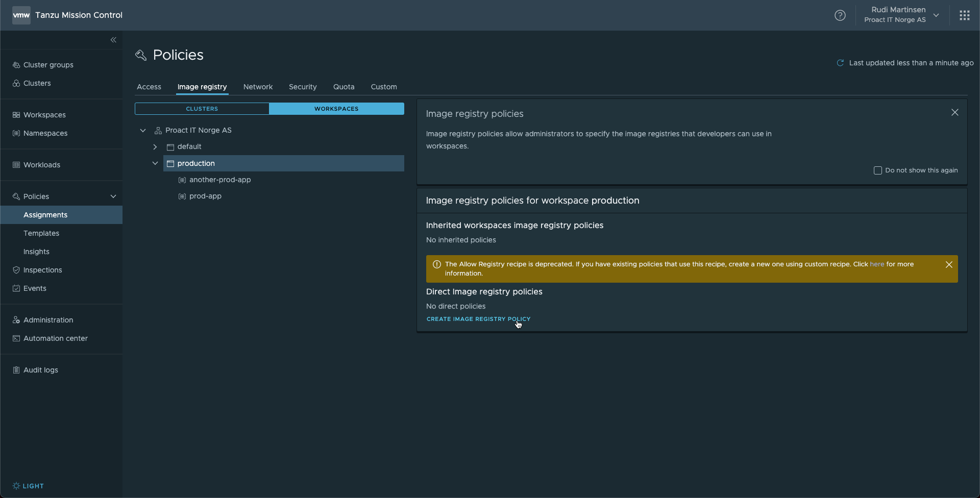The image size is (980, 498).
Task: Follow the 'here' link in deprecation banner
Action: 877,264
